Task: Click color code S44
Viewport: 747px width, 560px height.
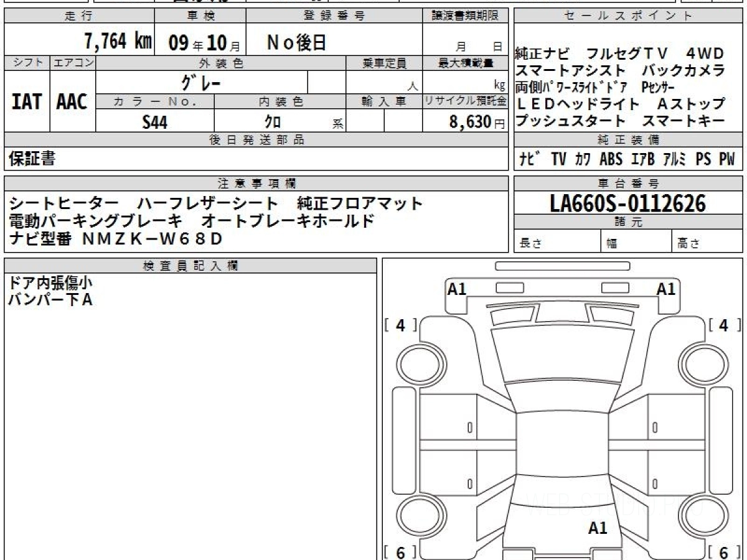Action: pos(155,122)
